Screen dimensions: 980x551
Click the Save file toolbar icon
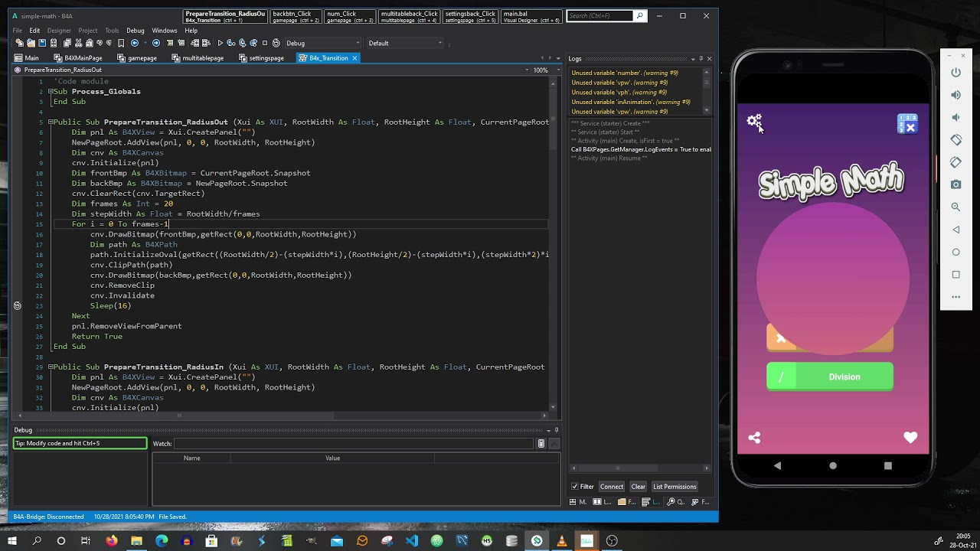[x=43, y=43]
